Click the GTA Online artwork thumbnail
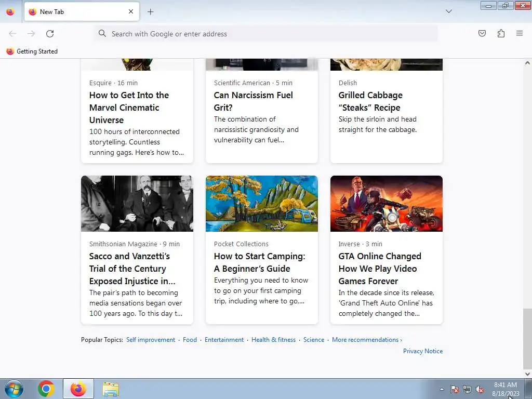The width and height of the screenshot is (532, 399). (387, 204)
